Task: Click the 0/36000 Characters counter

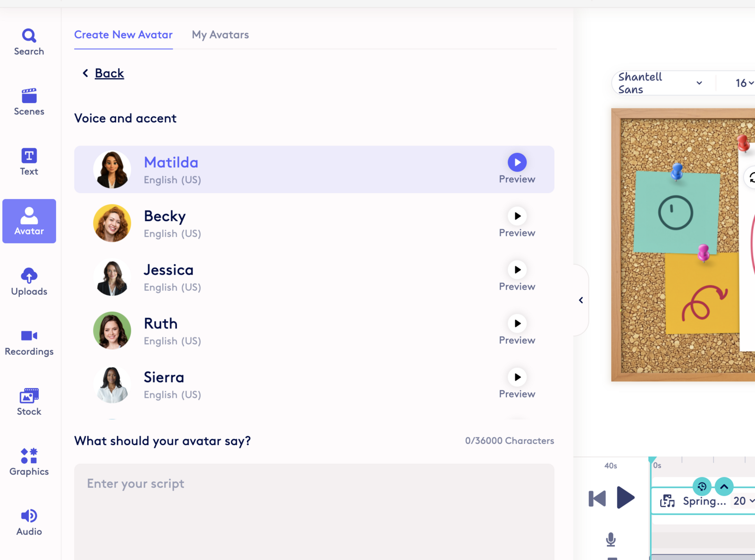Action: pyautogui.click(x=510, y=441)
